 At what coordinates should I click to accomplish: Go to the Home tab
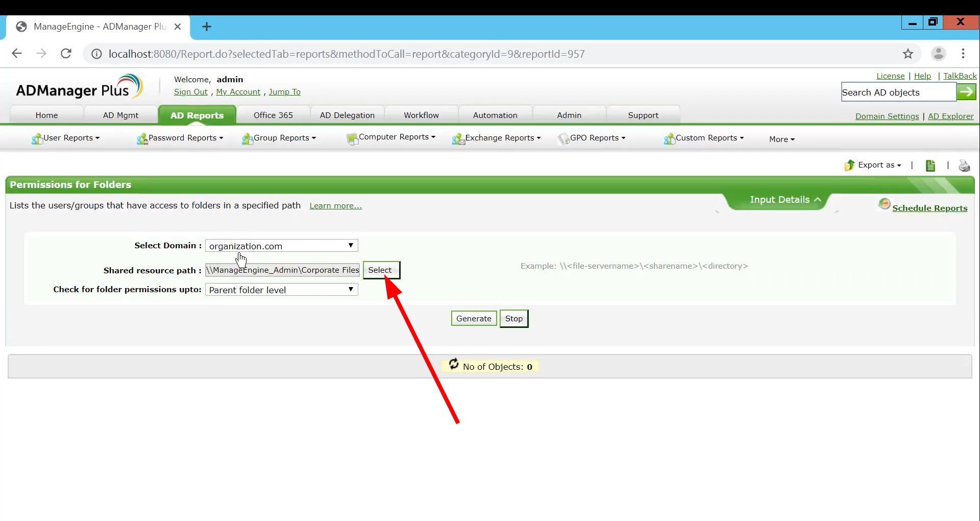point(46,115)
